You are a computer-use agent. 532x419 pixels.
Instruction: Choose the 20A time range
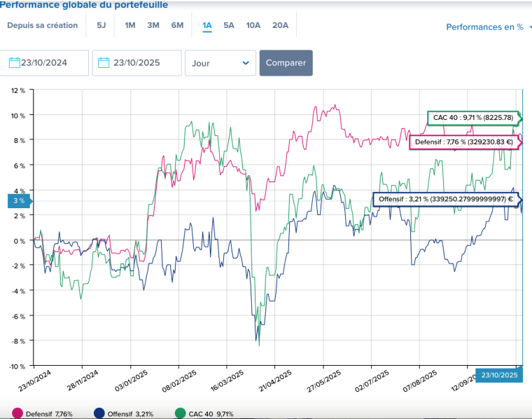coord(280,25)
